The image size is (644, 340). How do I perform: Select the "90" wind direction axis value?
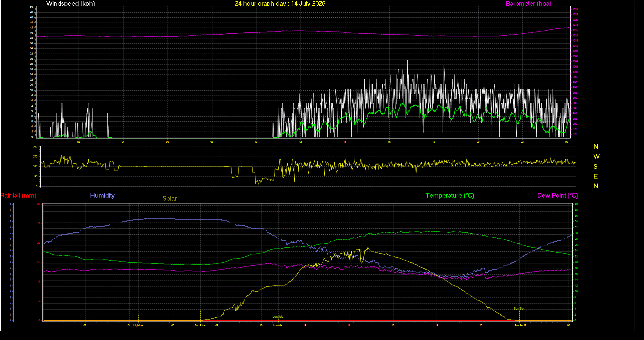(36, 176)
